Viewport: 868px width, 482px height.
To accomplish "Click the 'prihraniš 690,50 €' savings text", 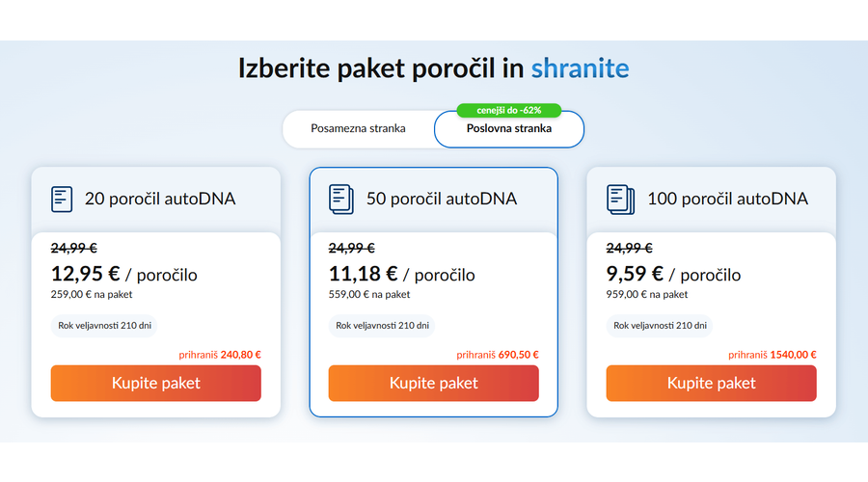I will (498, 355).
